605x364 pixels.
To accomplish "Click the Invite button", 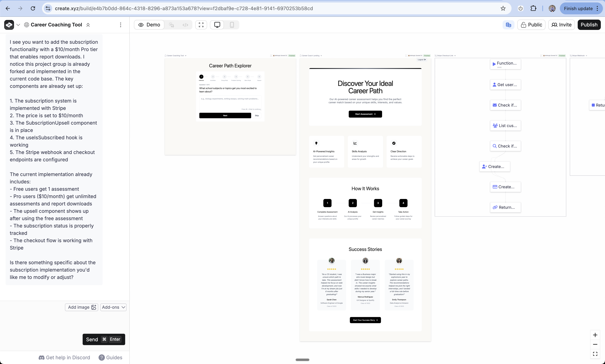I will pos(561,25).
